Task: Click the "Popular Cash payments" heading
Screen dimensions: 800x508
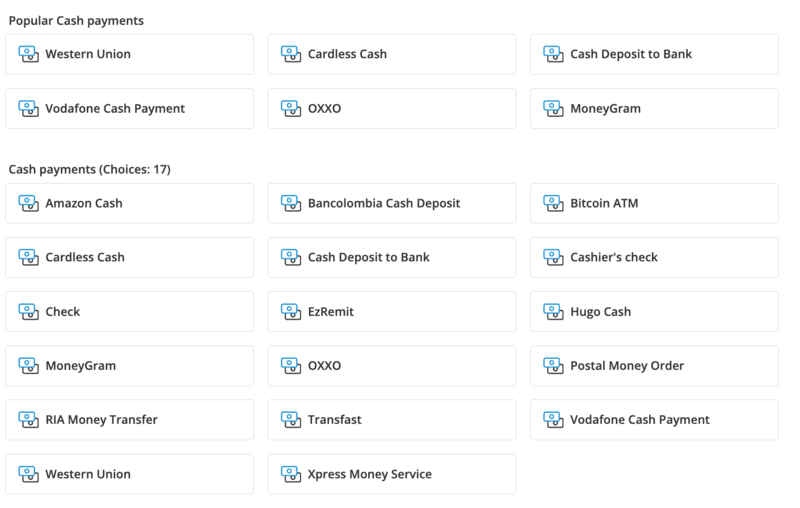Action: [x=76, y=21]
